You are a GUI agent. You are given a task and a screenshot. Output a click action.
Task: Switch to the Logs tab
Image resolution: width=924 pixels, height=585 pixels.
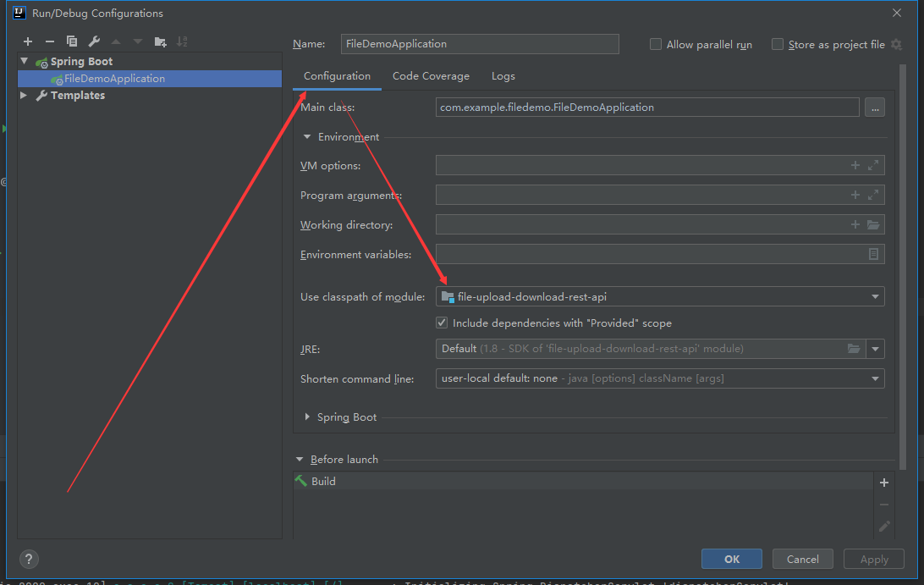pyautogui.click(x=503, y=76)
